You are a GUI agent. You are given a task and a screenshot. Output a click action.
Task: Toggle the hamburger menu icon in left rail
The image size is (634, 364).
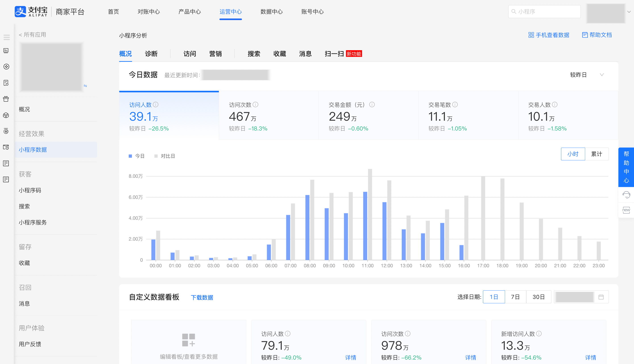click(x=6, y=37)
